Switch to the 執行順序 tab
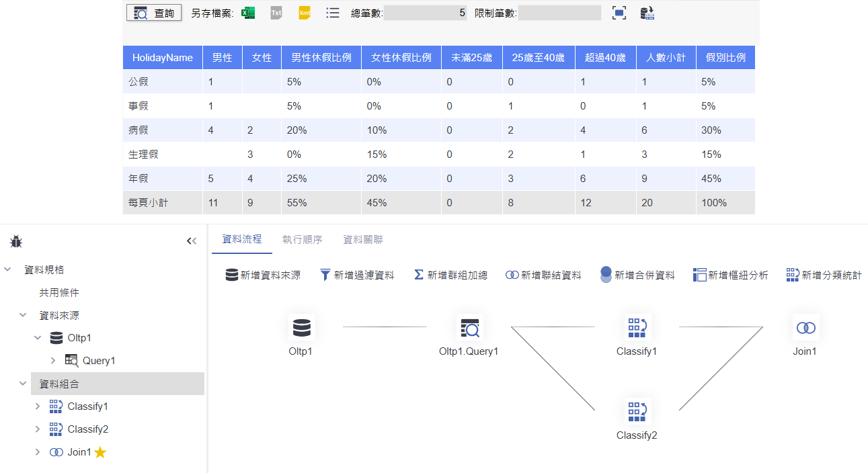Screen dimensions: 868x473 [x=302, y=239]
